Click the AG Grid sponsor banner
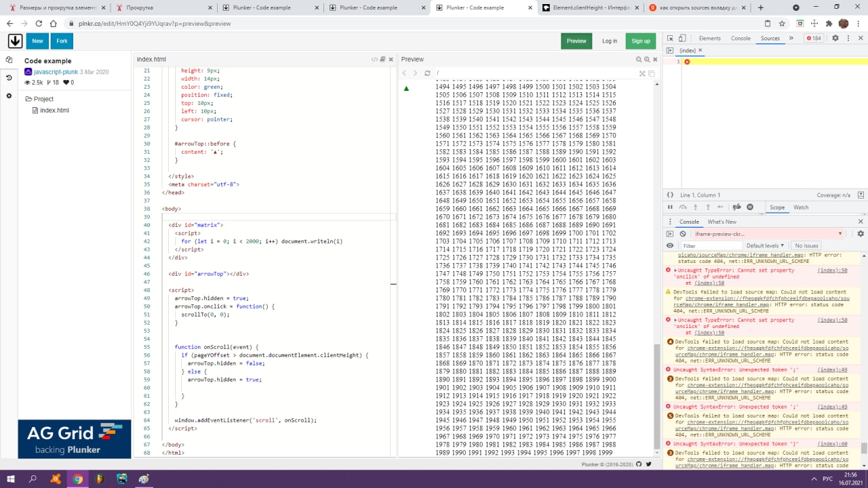The height and width of the screenshot is (488, 868). pos(75,439)
